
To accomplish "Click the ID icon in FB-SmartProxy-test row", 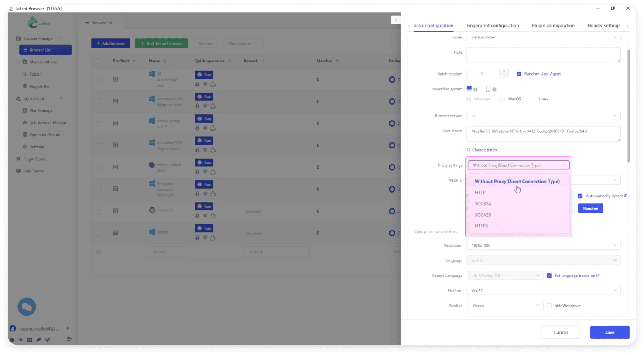I will [x=116, y=79].
